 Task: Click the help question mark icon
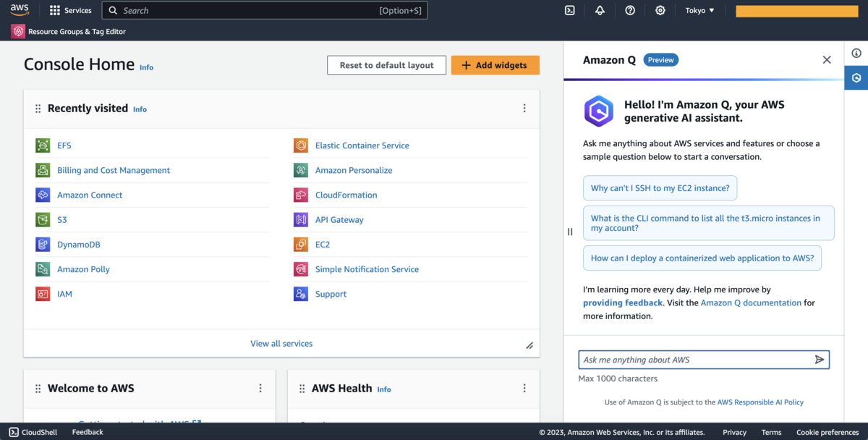pos(630,10)
